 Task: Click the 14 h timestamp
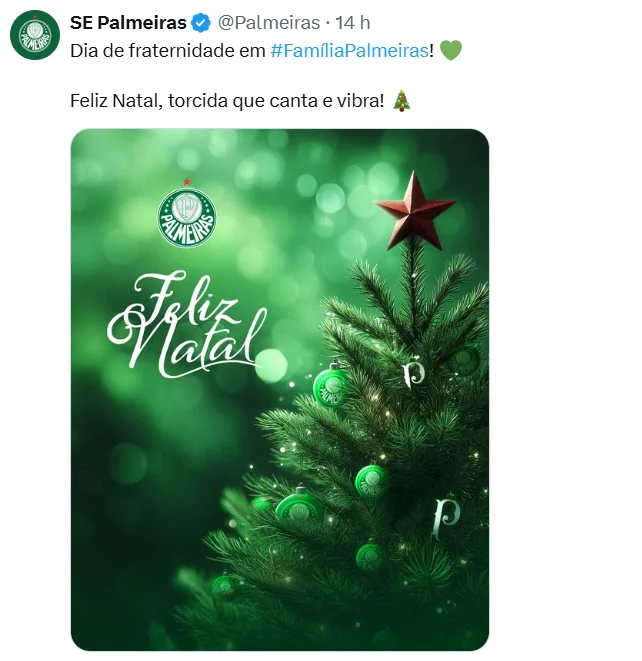(352, 22)
